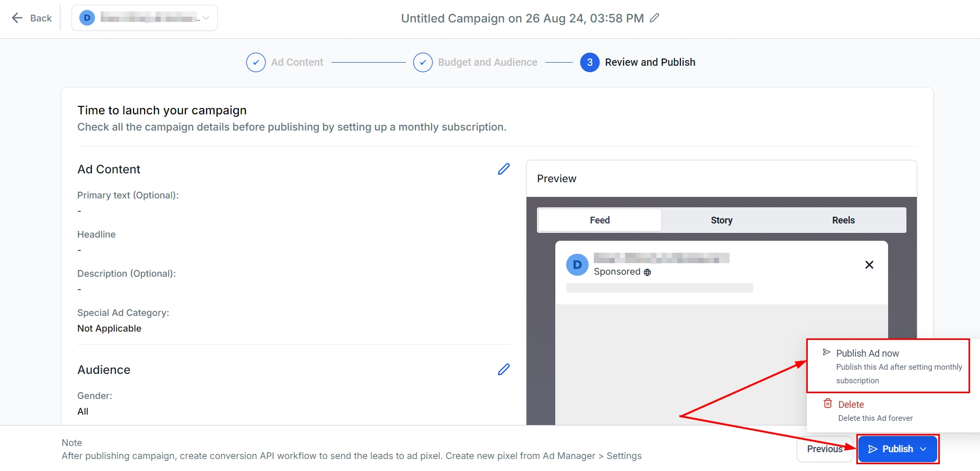Click the Previous button
This screenshot has height=471, width=980.
click(824, 449)
